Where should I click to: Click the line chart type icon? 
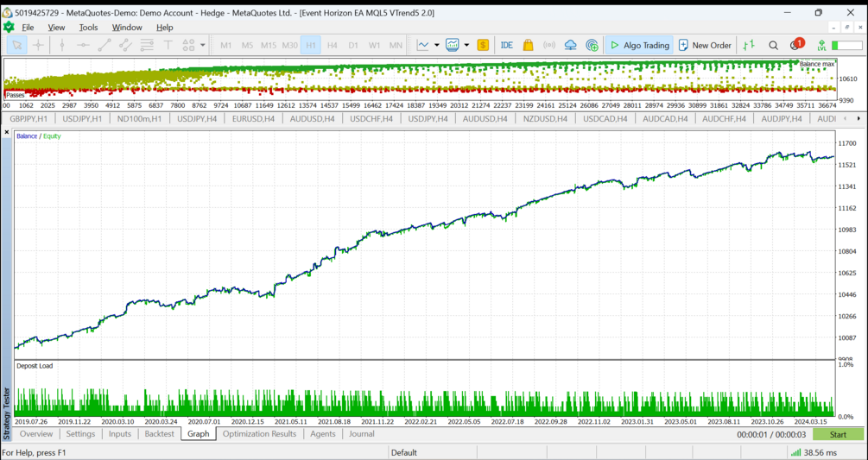pyautogui.click(x=423, y=46)
